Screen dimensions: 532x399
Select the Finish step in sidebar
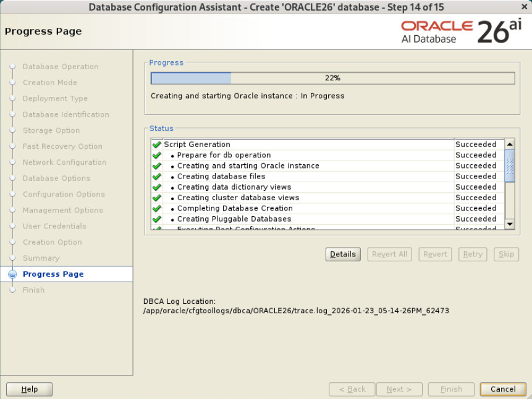coord(33,290)
